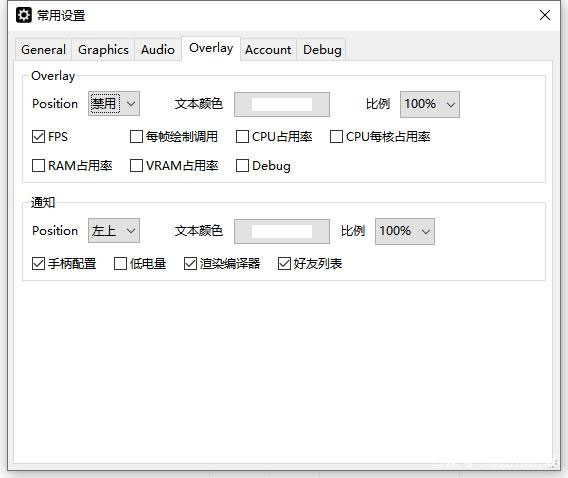Select the Audio tab
This screenshot has width=568, height=478.
tap(158, 50)
